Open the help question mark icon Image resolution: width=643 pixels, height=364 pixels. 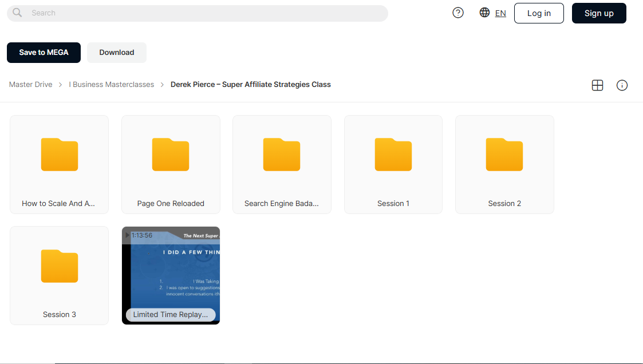458,13
